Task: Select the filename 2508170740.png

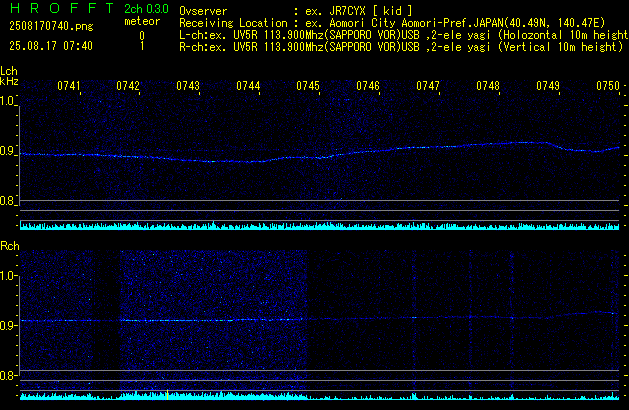Action: click(51, 26)
